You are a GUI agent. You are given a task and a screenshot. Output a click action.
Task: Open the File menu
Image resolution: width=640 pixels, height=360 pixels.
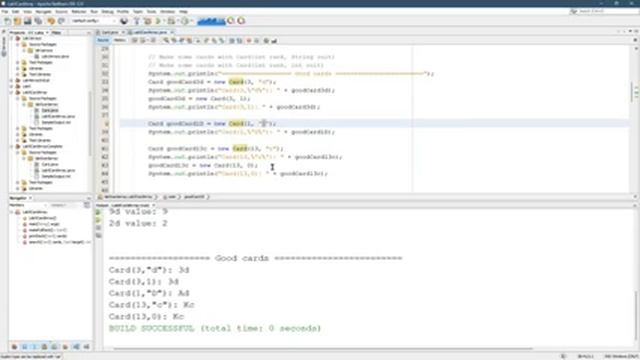pos(5,12)
